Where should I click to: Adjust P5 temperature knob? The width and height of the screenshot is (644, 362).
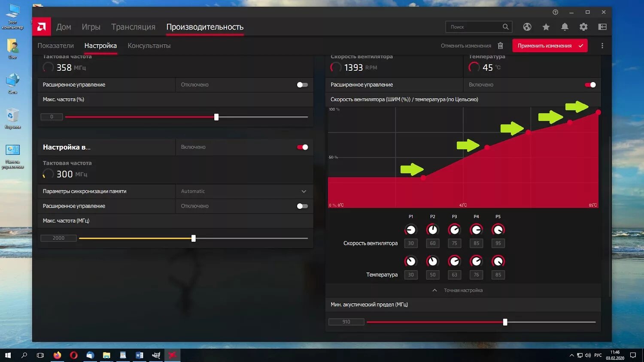(x=498, y=261)
